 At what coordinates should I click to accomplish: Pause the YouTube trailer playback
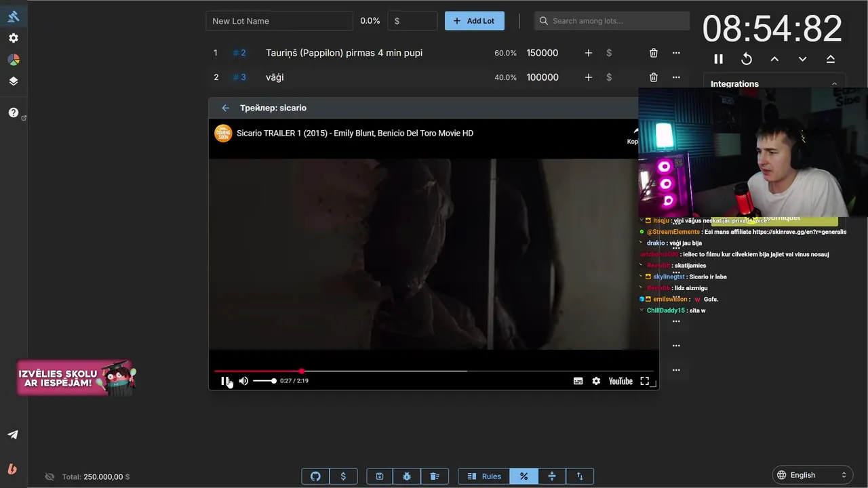(225, 381)
